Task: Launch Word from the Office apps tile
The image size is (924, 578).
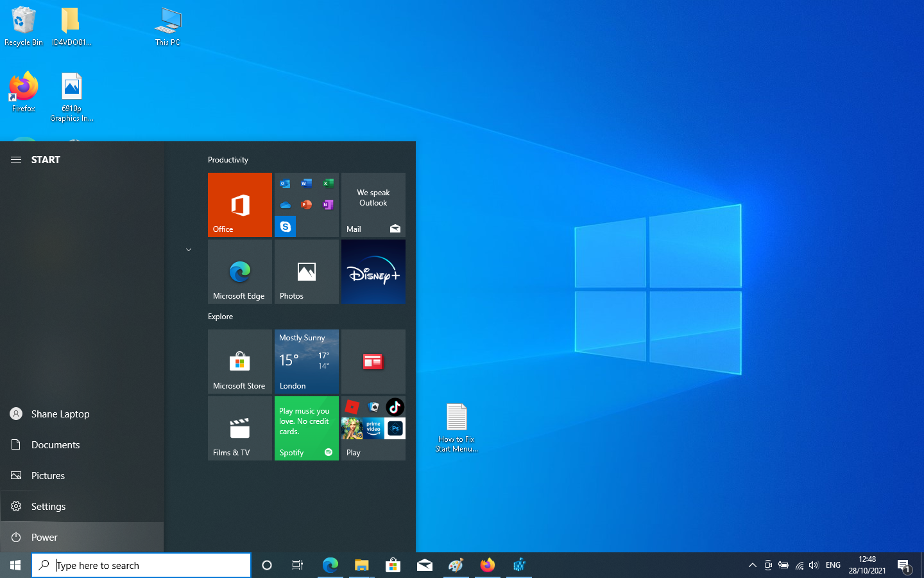Action: click(307, 184)
